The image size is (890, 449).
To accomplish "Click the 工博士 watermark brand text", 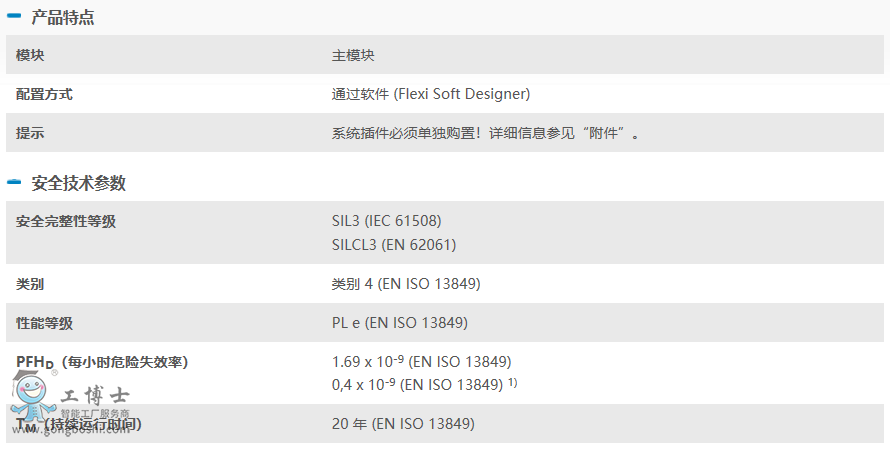I will coord(95,395).
